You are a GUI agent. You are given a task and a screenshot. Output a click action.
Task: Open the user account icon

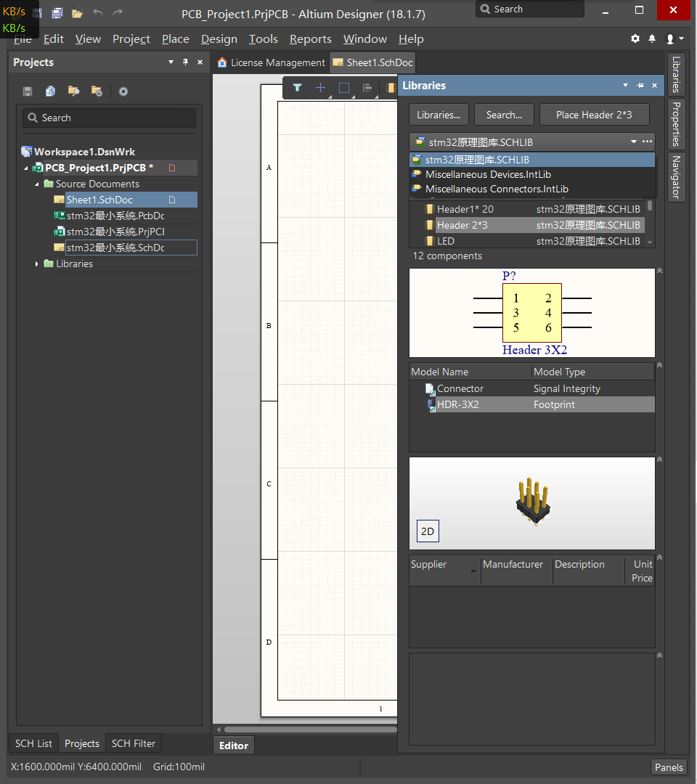click(670, 39)
